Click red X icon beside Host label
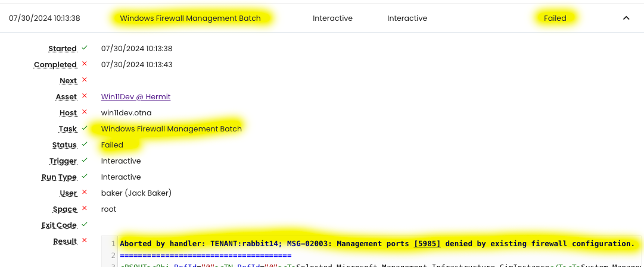The width and height of the screenshot is (644, 267). click(85, 112)
